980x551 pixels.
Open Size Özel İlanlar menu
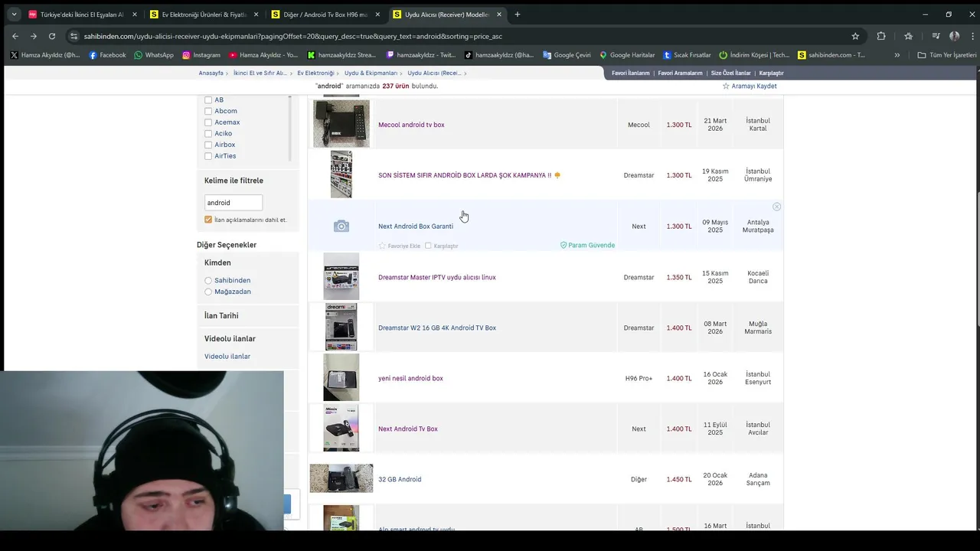click(730, 73)
